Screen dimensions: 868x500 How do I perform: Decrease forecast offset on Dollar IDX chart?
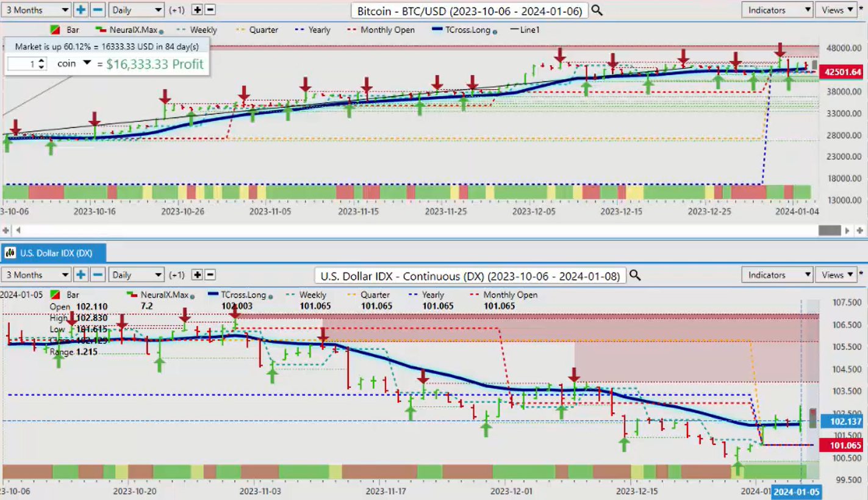210,275
